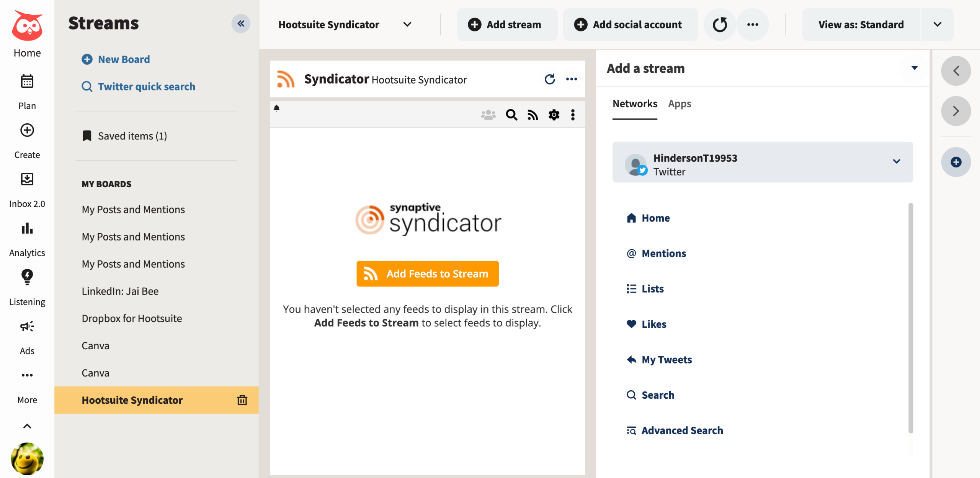This screenshot has height=478, width=980.
Task: Open the Analytics bar chart icon
Action: 27,229
